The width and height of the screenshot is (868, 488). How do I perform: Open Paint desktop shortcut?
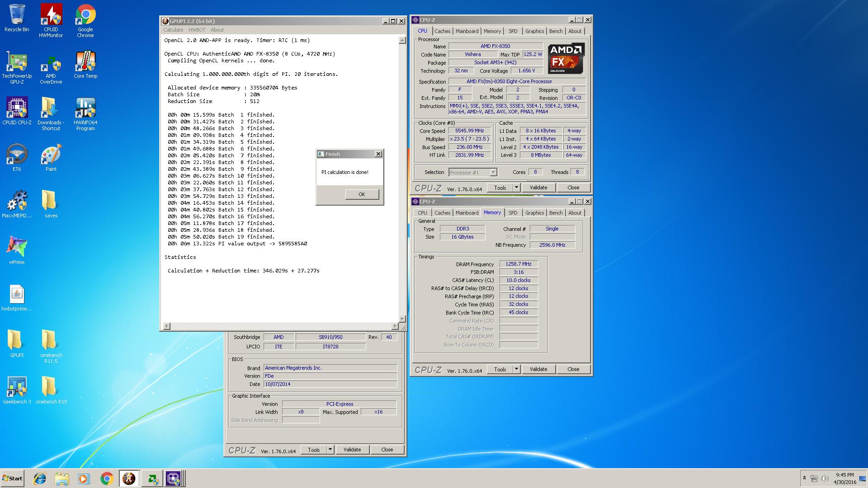(51, 158)
